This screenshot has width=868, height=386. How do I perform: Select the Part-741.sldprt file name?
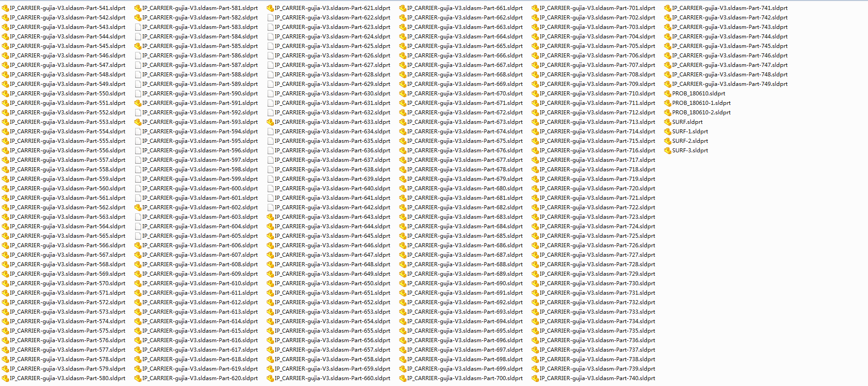tap(730, 8)
